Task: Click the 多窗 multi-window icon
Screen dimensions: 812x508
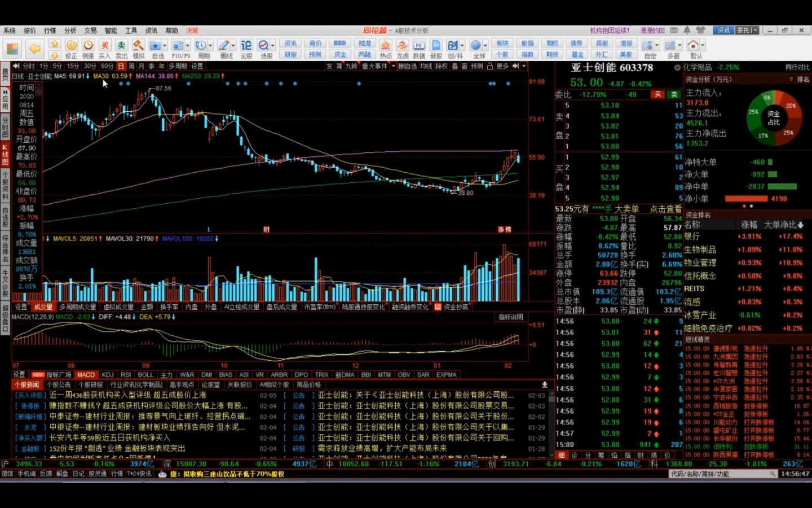Action: click(670, 45)
